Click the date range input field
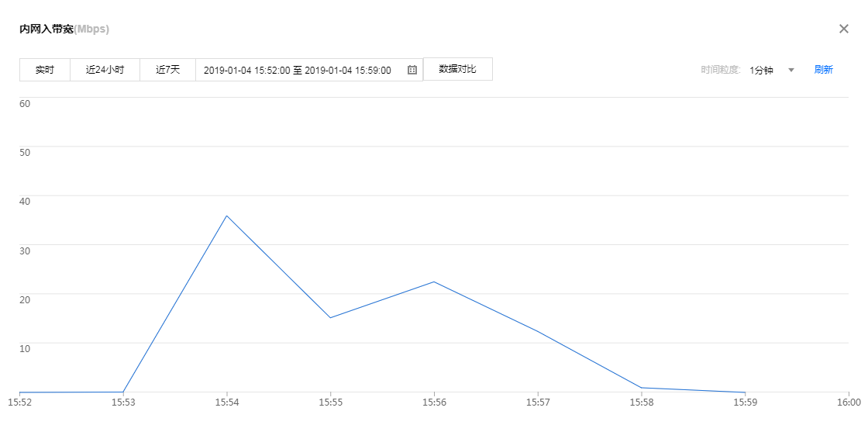 pos(298,70)
